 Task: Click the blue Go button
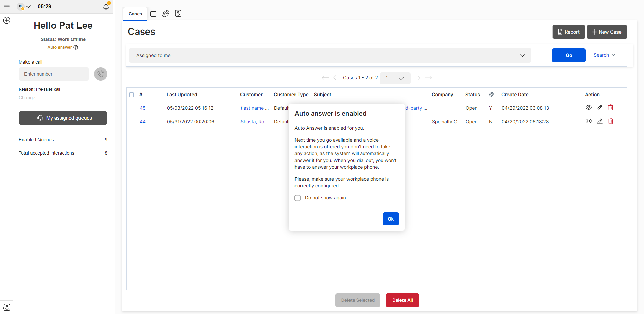(569, 55)
